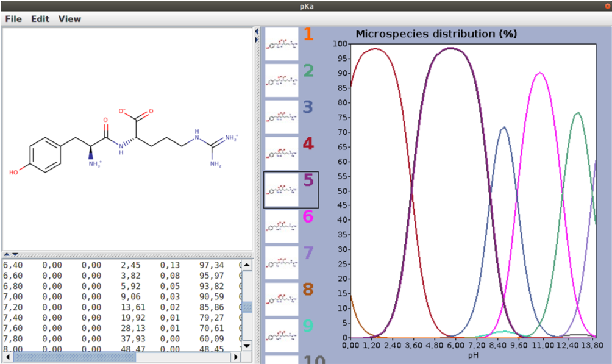Click the table cell showing '85,86'
612x364 pixels.
coord(212,307)
